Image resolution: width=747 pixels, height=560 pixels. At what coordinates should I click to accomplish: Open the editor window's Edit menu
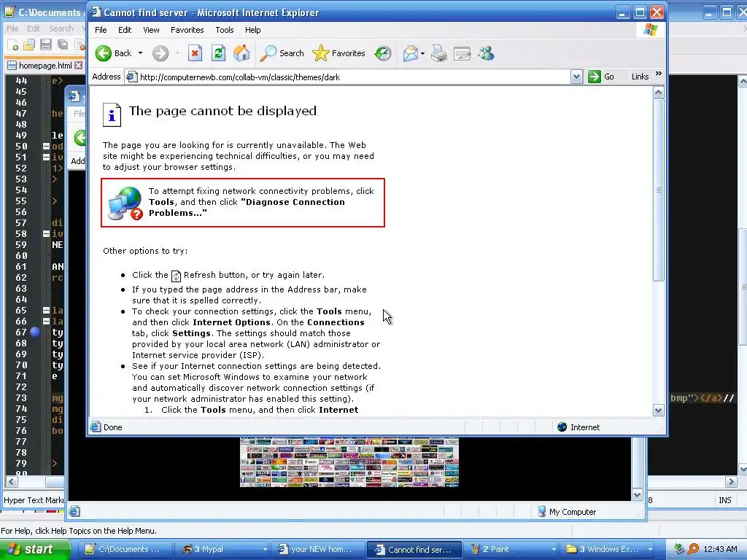(34, 28)
